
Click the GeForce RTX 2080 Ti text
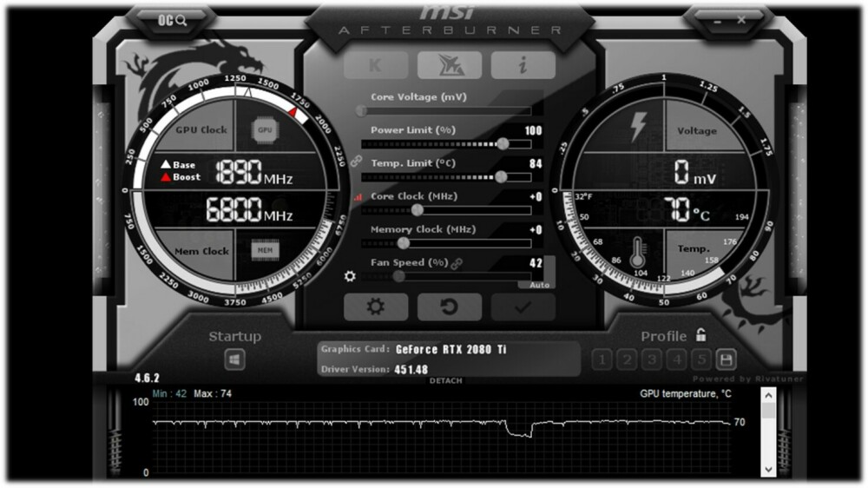pyautogui.click(x=450, y=350)
